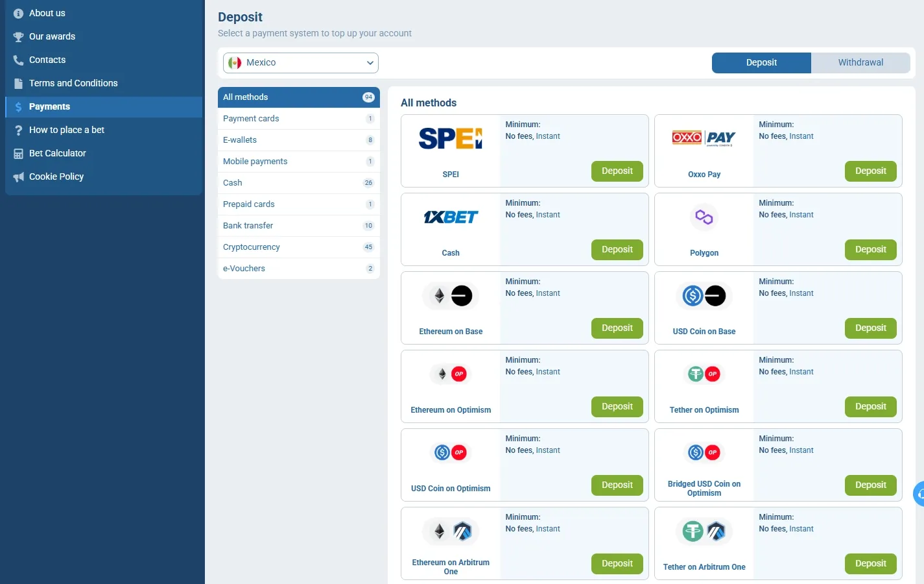The height and width of the screenshot is (584, 924).
Task: Click the SPEI logo
Action: point(451,138)
